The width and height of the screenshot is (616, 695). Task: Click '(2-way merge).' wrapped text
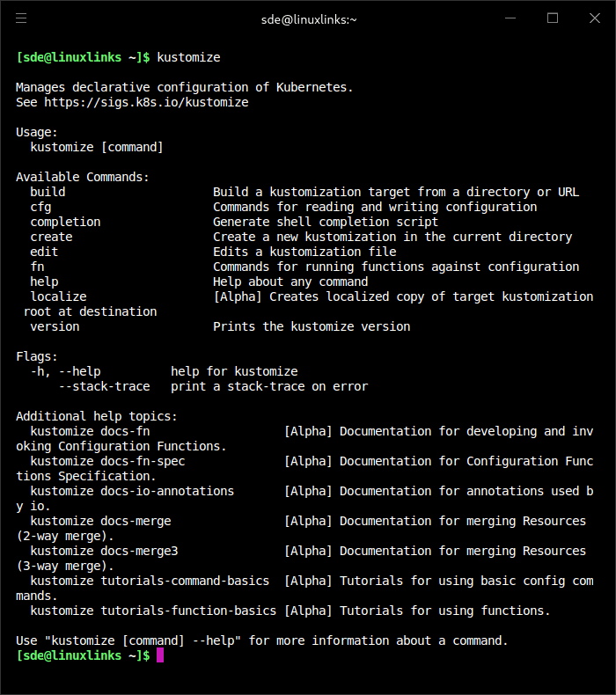[65, 537]
